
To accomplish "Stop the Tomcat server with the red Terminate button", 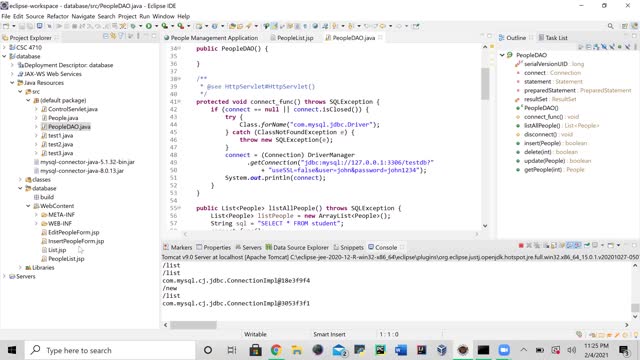I will tap(521, 246).
